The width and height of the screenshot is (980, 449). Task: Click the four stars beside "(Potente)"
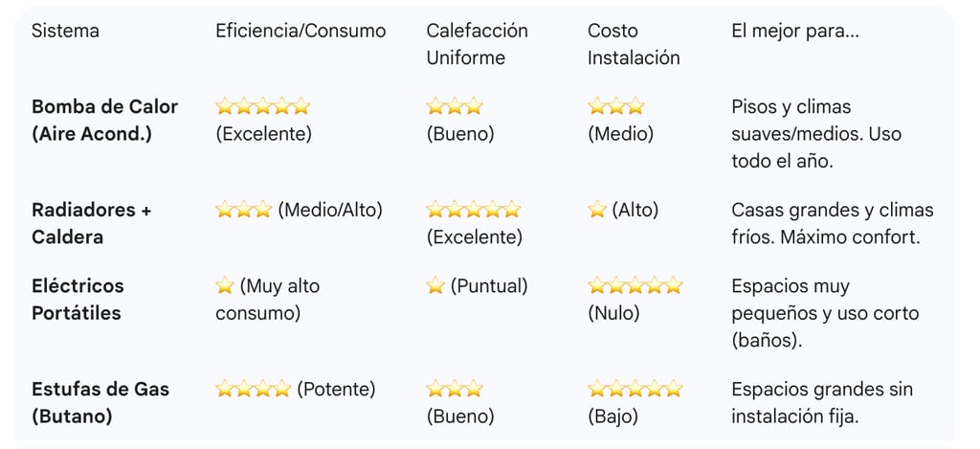pyautogui.click(x=254, y=389)
